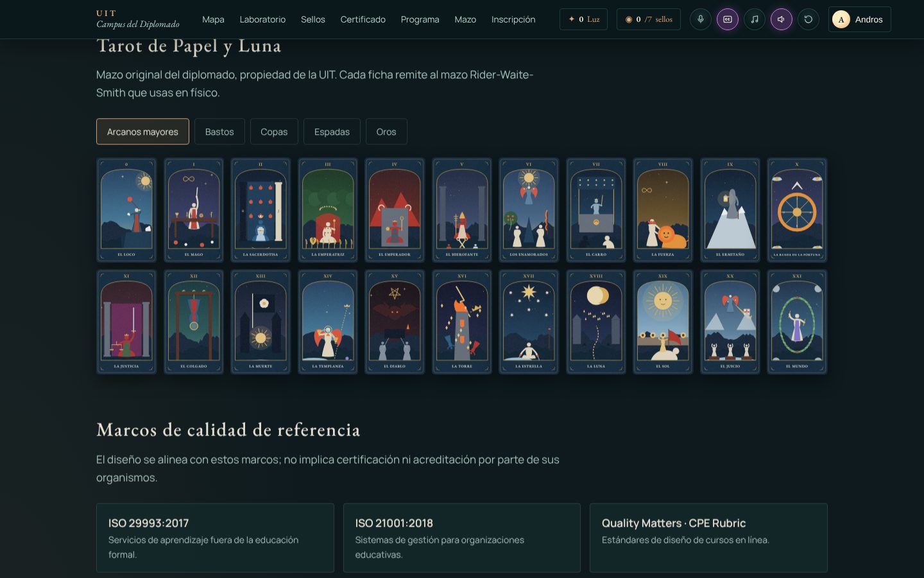This screenshot has width=924, height=578.
Task: Select the La Rueda de la Fortuna card
Action: pyautogui.click(x=797, y=210)
